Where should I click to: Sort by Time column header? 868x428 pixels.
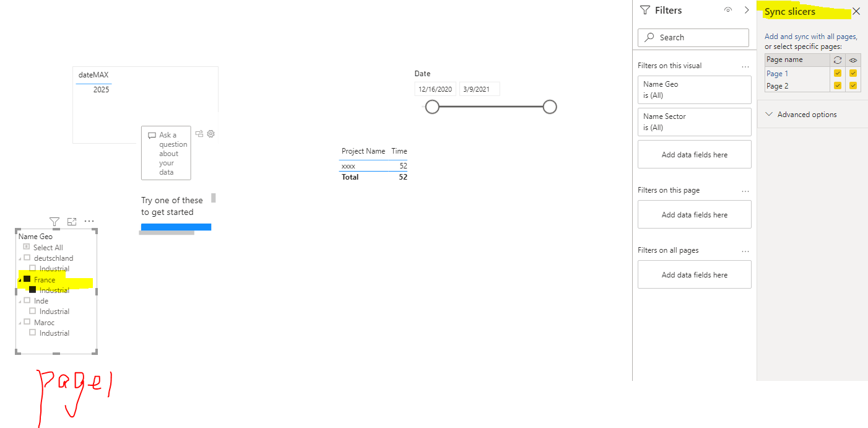point(399,151)
